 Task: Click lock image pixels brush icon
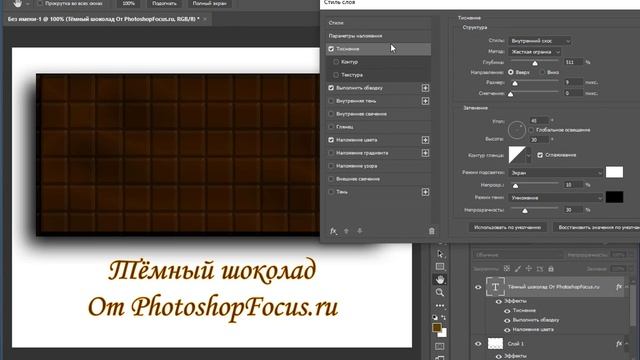[x=518, y=269]
